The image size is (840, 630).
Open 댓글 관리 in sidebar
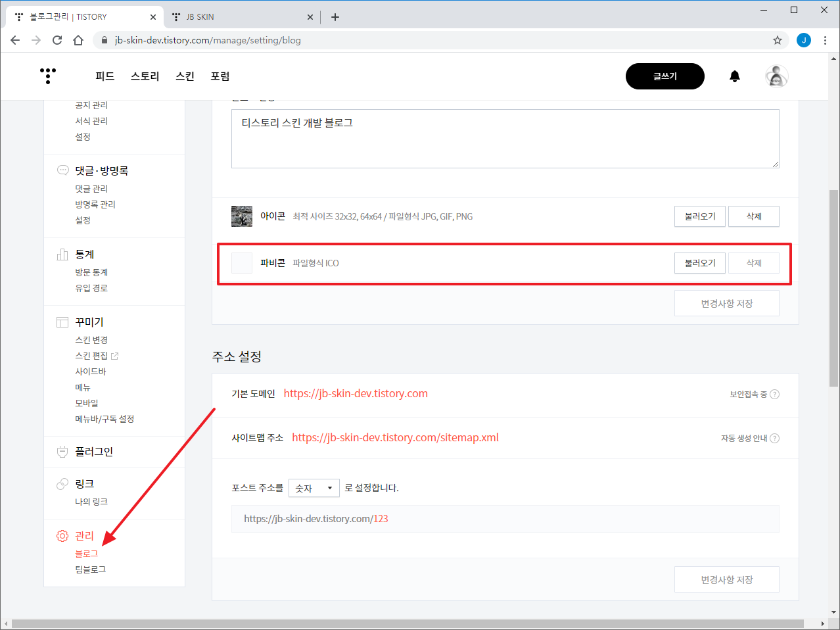(91, 189)
